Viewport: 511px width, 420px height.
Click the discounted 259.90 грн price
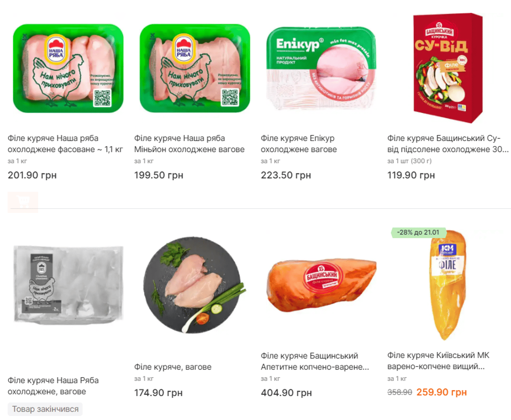[442, 392]
